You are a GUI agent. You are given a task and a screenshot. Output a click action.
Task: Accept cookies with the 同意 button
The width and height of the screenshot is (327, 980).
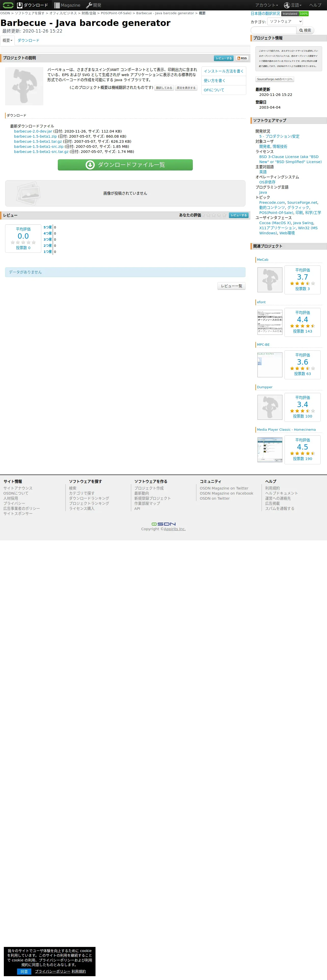(24, 971)
